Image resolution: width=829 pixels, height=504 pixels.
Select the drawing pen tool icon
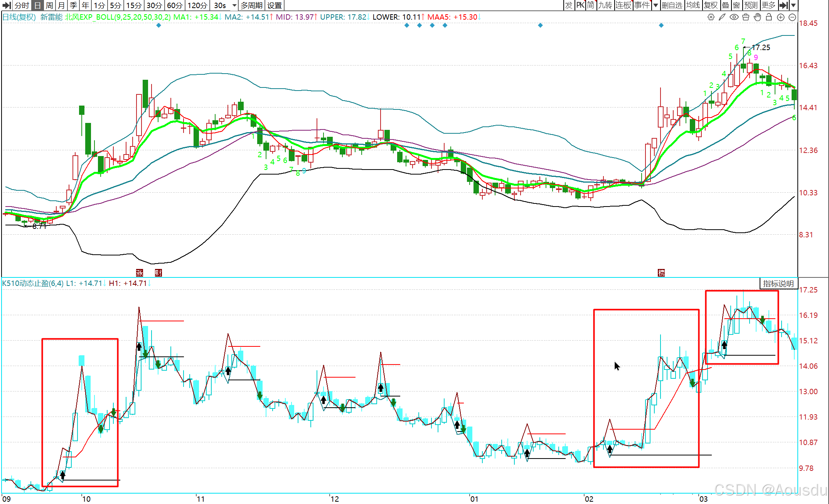(x=722, y=17)
